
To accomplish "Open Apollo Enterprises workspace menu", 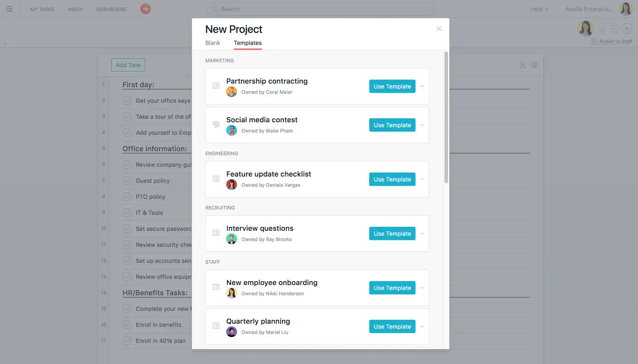I will 589,9.
